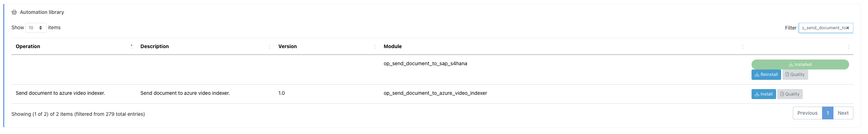Sort by Module column arrow

[743, 47]
